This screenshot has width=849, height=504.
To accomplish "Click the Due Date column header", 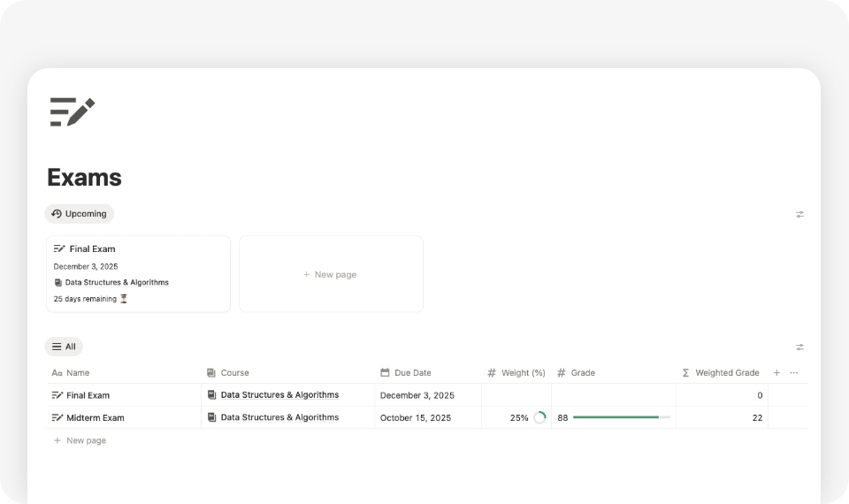I will [x=428, y=373].
